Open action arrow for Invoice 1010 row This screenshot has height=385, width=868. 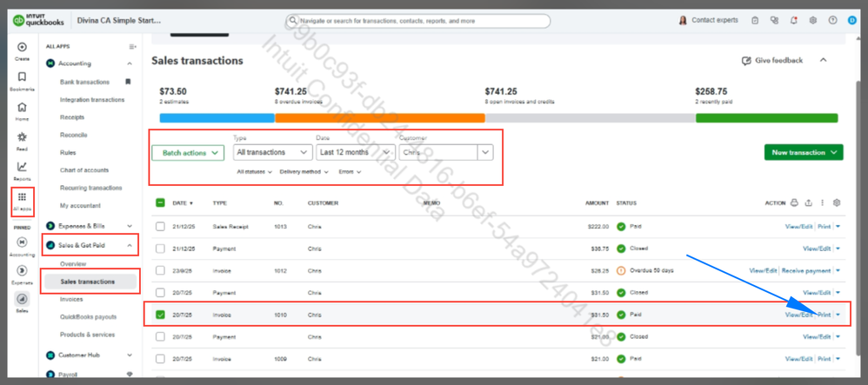click(x=838, y=315)
